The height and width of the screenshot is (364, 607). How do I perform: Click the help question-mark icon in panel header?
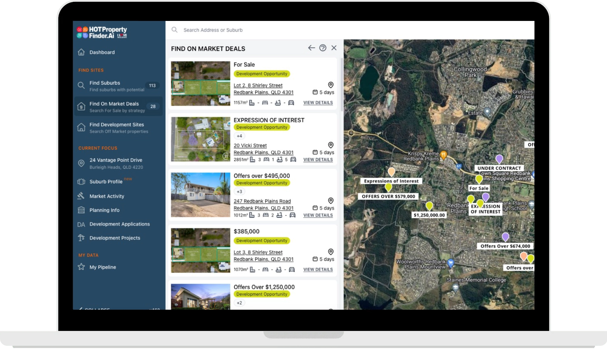pyautogui.click(x=322, y=48)
